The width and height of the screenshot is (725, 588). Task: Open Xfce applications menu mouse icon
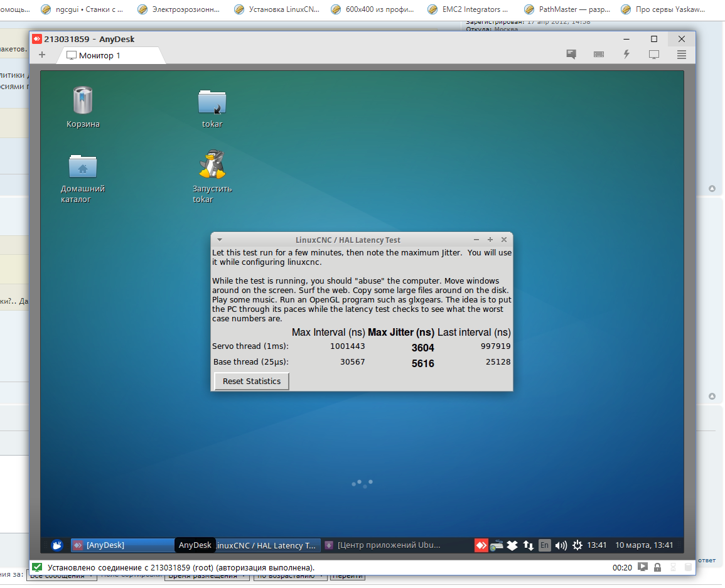(x=57, y=545)
